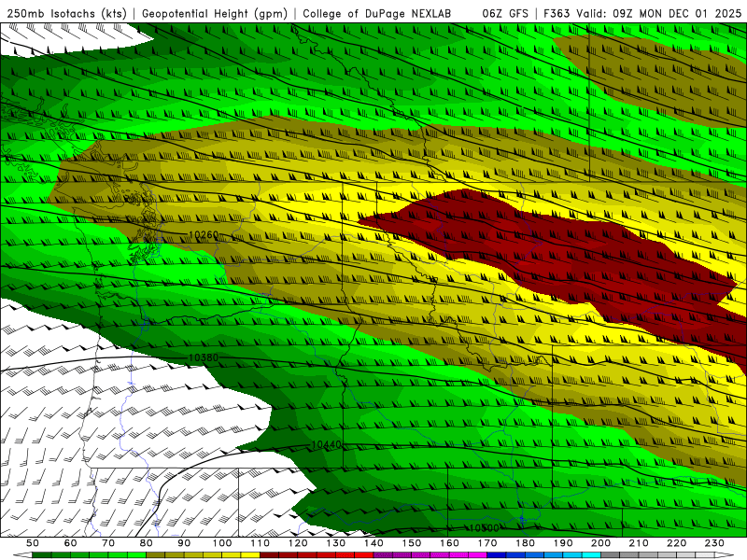Click the 'Valid: 09Z MON DEC 01 2025' text
The height and width of the screenshot is (560, 747).
(x=659, y=13)
